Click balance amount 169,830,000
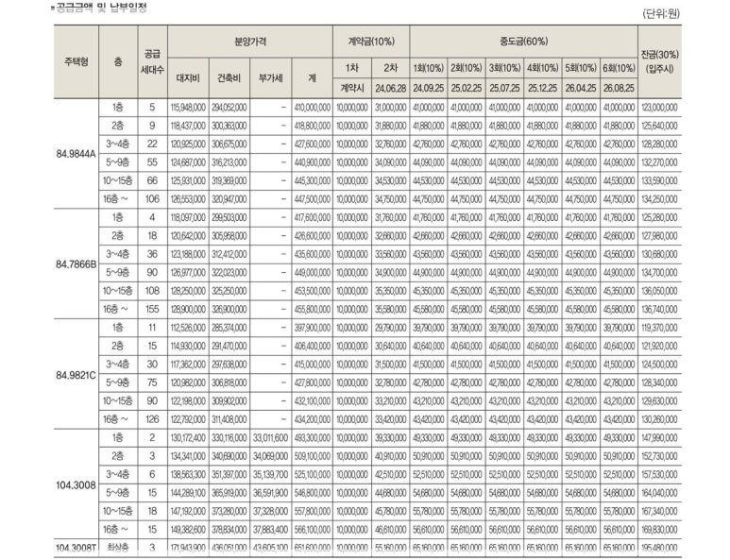This screenshot has width=730, height=560. 659,529
